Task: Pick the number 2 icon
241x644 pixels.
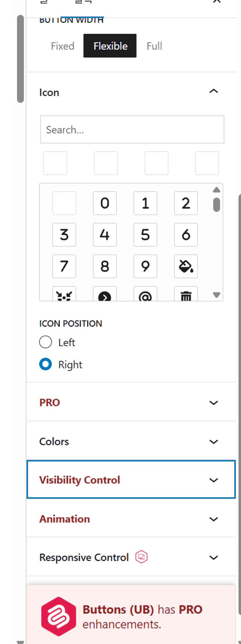Action: point(186,203)
